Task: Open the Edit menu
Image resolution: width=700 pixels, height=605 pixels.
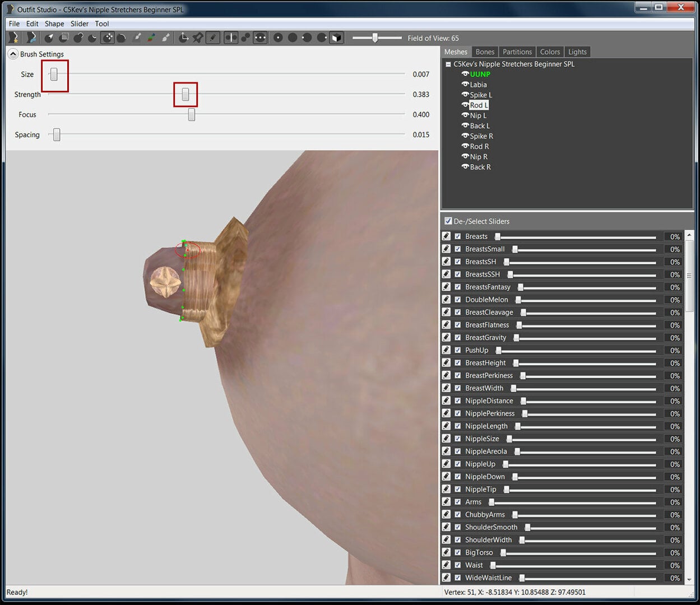Action: tap(32, 24)
